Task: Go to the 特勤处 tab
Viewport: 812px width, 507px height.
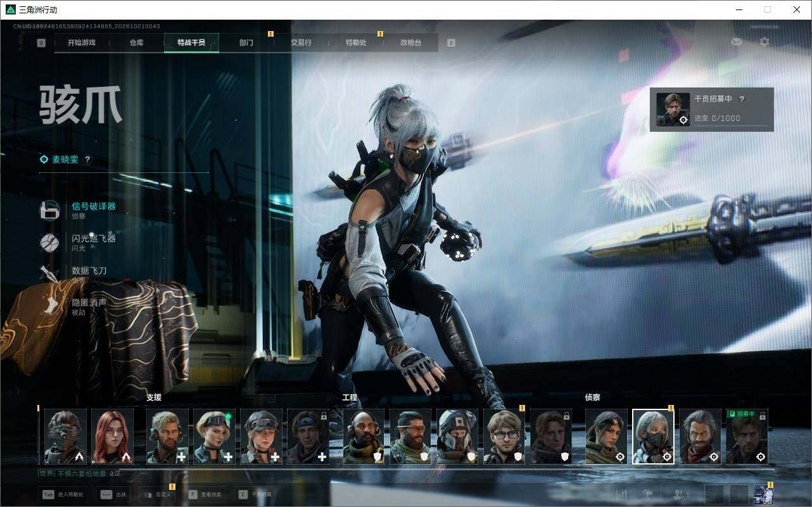Action: [356, 43]
